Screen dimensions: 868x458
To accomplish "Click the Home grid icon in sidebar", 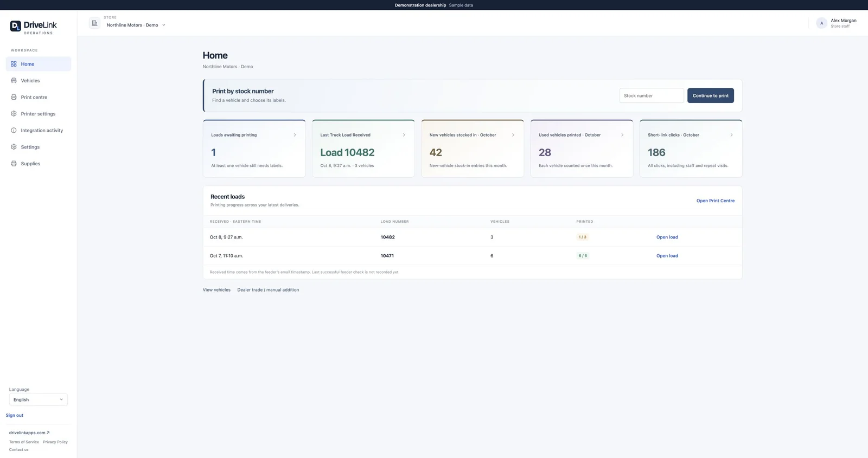I will point(14,64).
